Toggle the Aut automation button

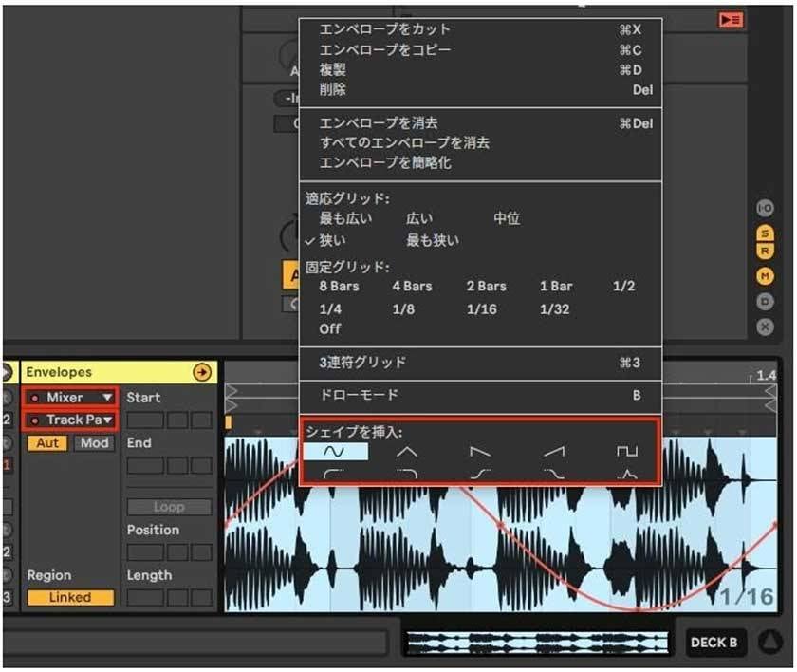tap(46, 443)
